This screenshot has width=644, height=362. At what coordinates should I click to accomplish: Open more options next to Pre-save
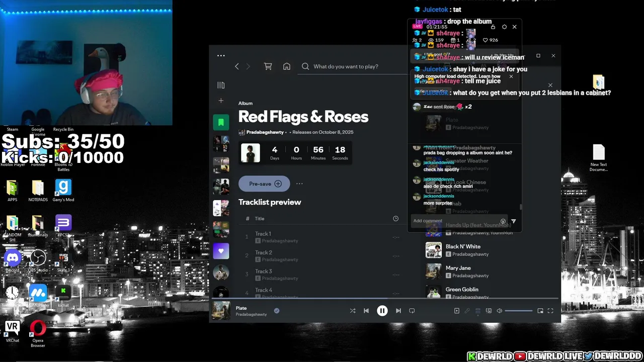[x=299, y=184]
